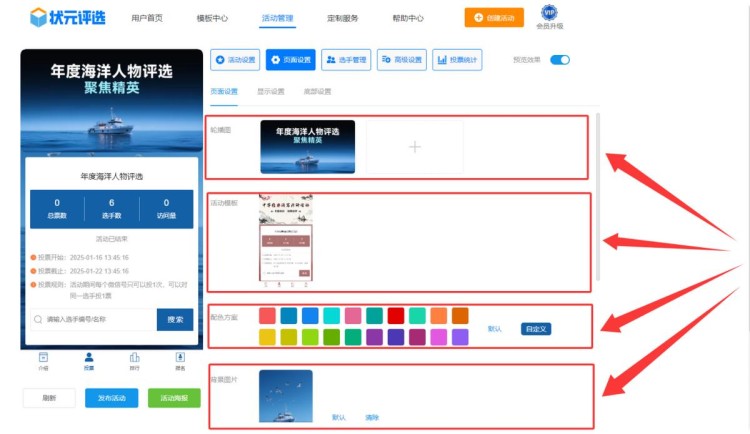Pick the first yellow color swatch
The width and height of the screenshot is (750, 434).
267,338
